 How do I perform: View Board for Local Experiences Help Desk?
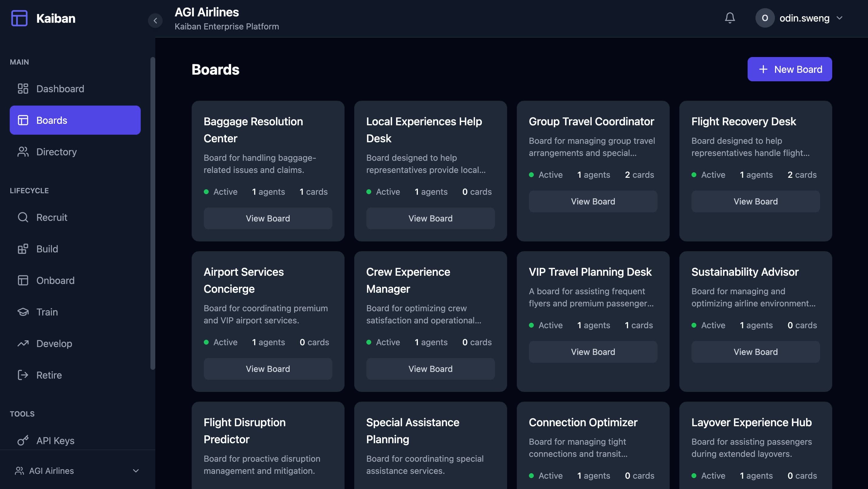point(430,218)
